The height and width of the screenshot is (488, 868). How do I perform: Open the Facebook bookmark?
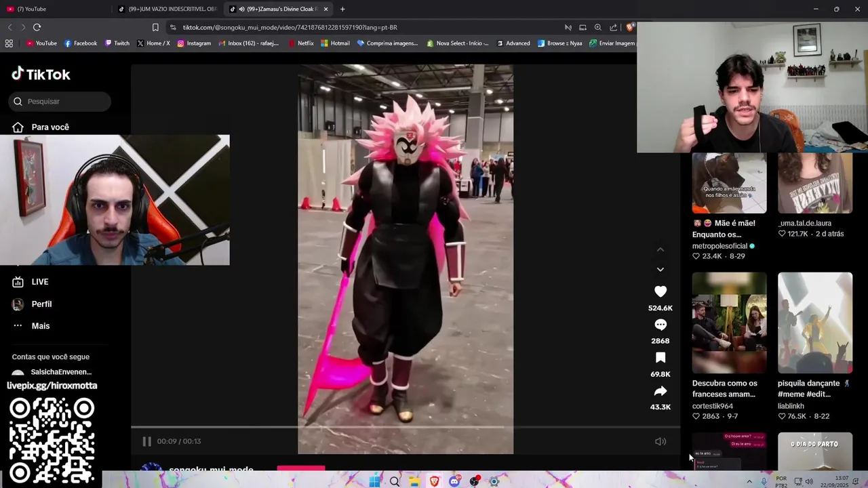[80, 43]
